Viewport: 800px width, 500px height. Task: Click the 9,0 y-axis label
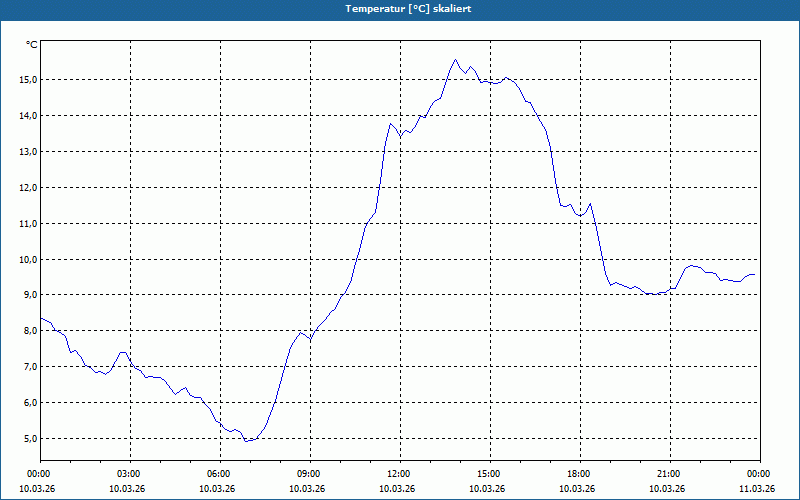[30, 295]
